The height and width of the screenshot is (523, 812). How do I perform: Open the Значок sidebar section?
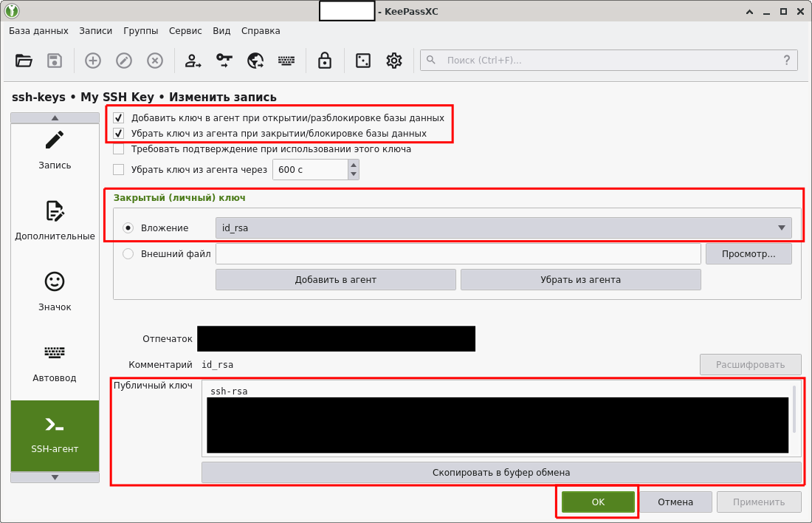point(55,291)
